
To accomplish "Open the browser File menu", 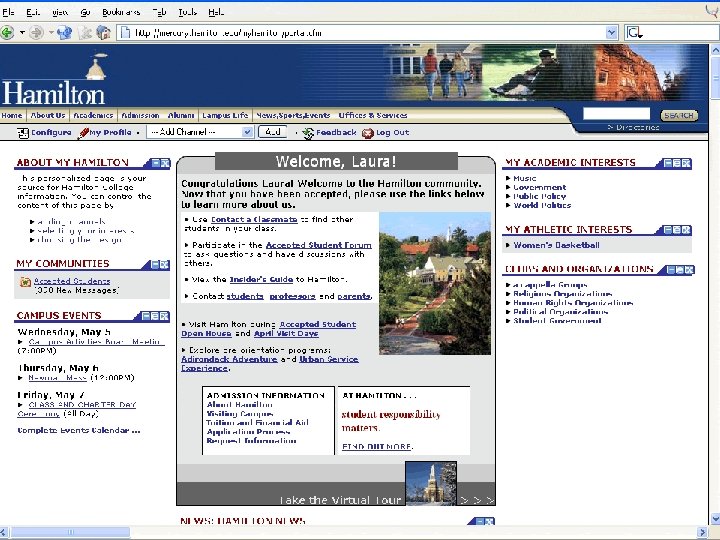I will click(8, 12).
